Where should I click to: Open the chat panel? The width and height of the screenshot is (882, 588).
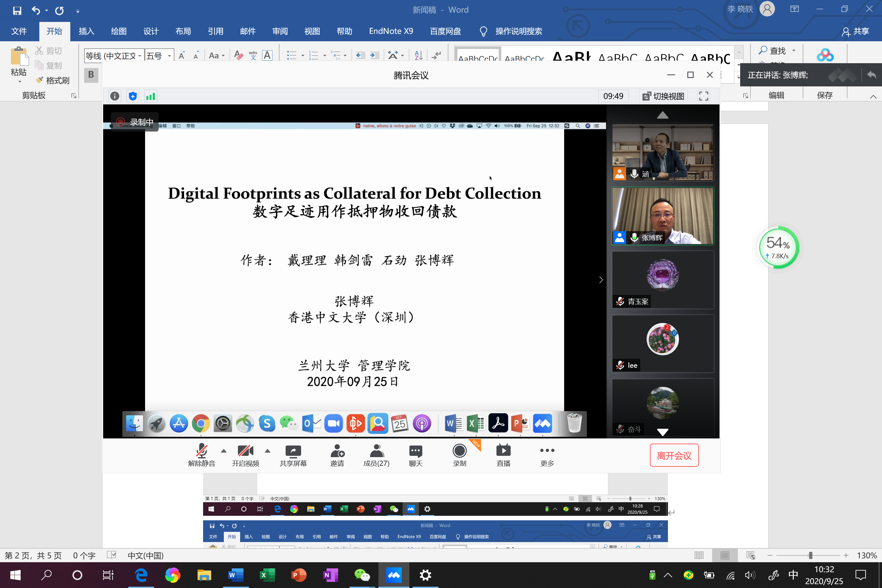click(416, 455)
